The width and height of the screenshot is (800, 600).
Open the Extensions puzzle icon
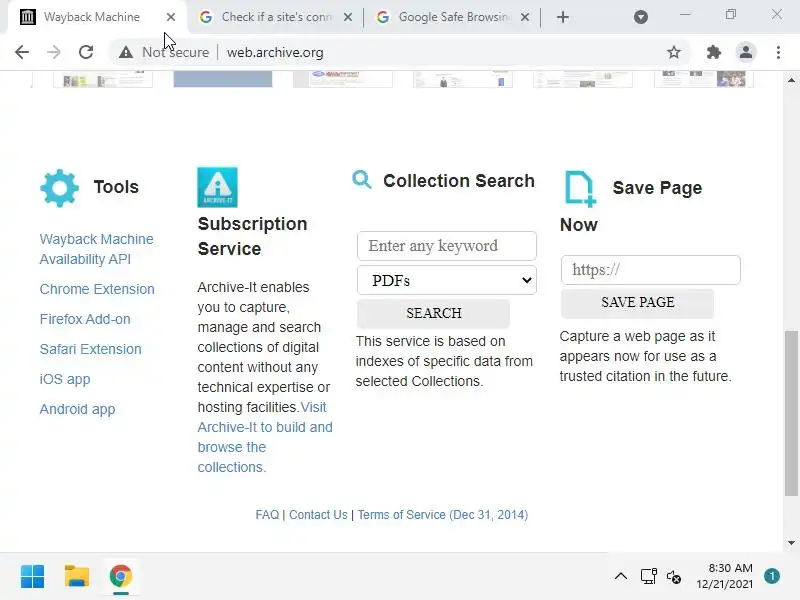(713, 52)
